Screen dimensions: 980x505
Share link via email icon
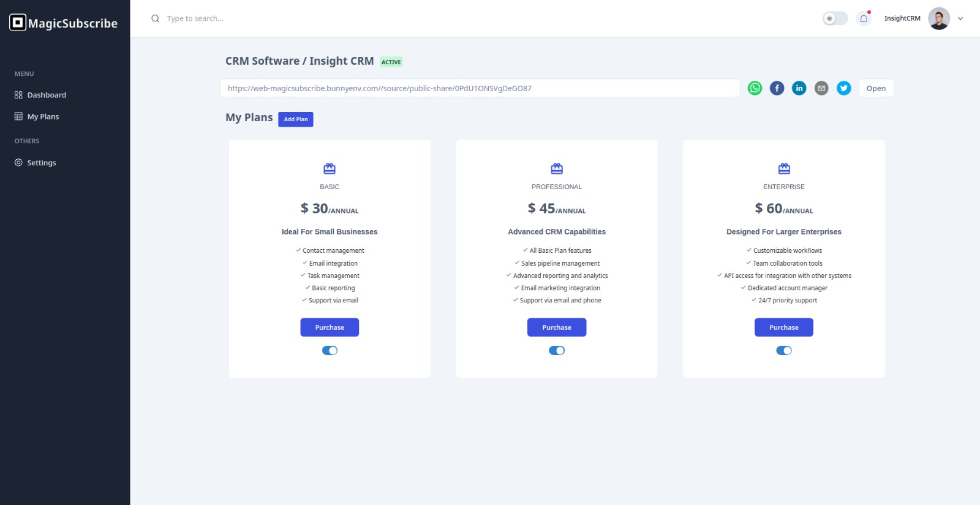821,88
